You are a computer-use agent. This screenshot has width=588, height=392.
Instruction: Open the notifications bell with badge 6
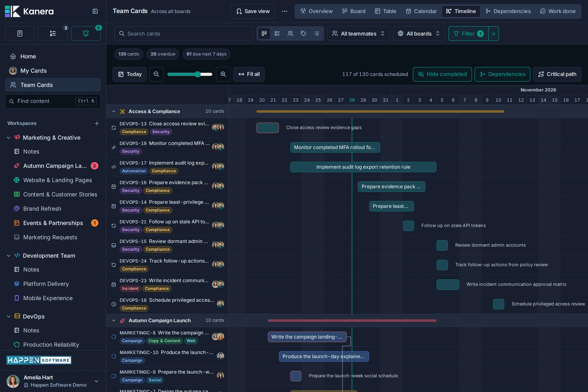point(86,33)
